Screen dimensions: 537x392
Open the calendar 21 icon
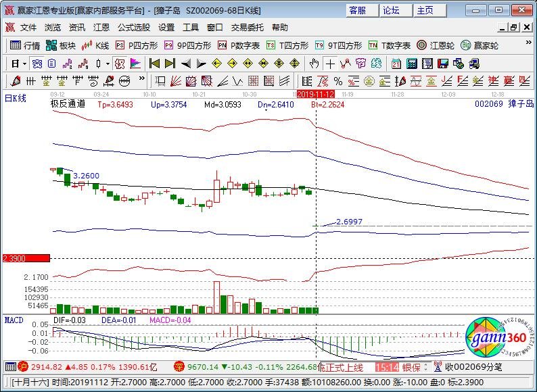tap(396, 64)
